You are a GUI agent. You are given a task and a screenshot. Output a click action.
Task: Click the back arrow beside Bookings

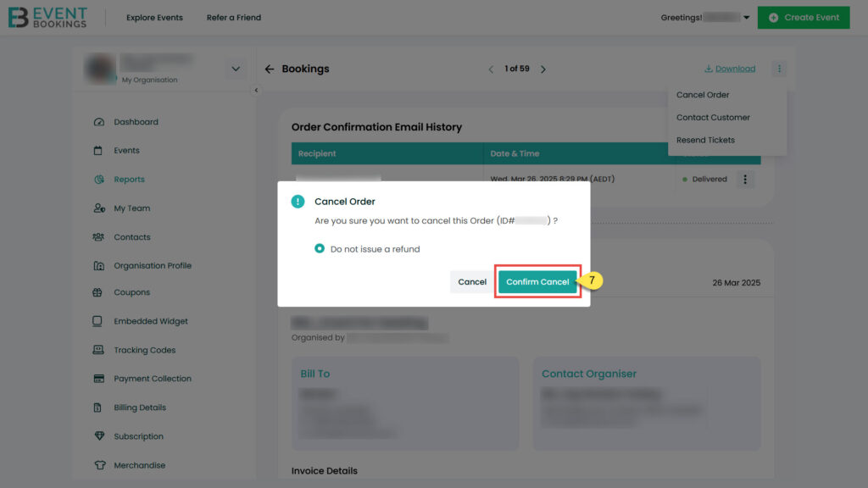[270, 69]
